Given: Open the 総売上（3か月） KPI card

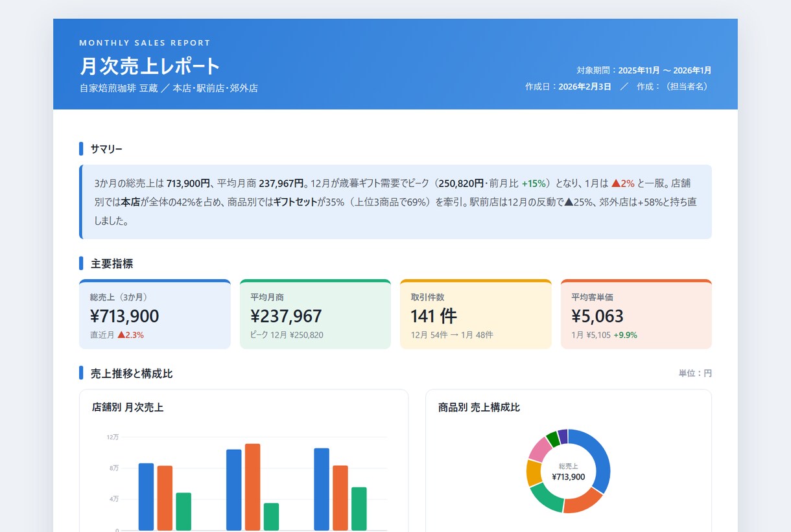Looking at the screenshot, I should (x=155, y=314).
